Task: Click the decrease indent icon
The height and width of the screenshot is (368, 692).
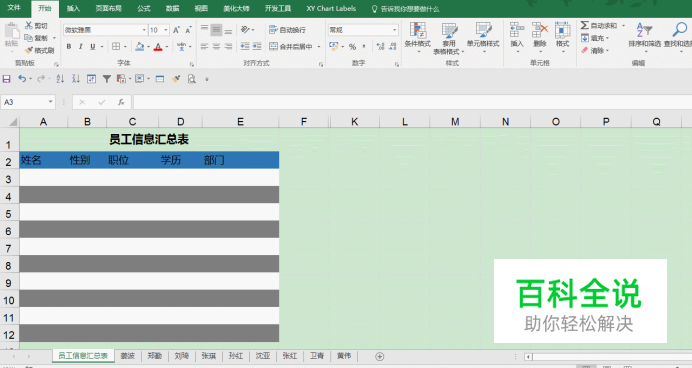Action: [x=245, y=46]
